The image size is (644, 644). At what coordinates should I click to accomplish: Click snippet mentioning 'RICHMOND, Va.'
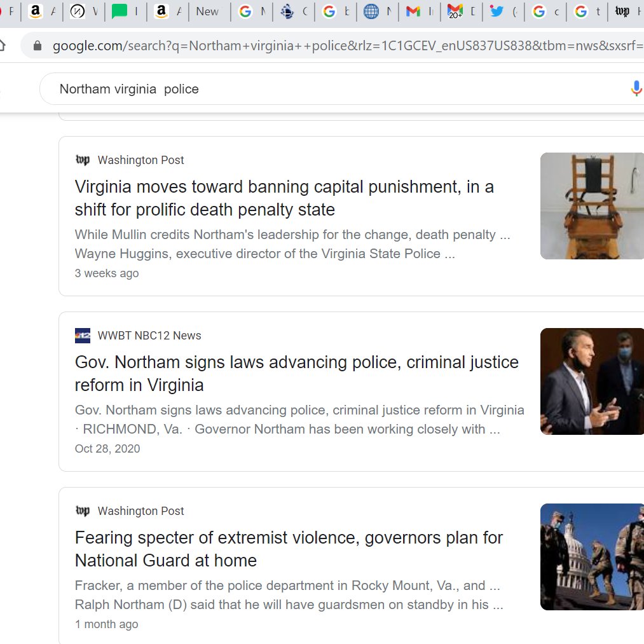point(299,420)
